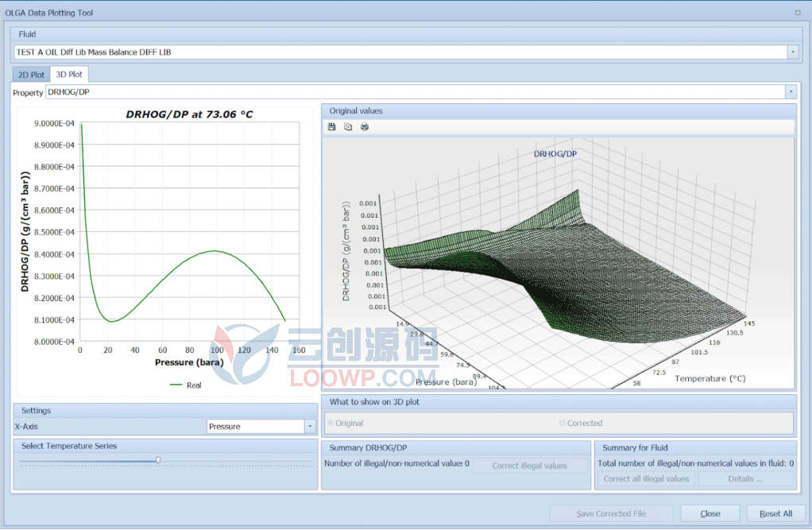Viewport: 812px width, 530px height.
Task: Click the Fluid name field
Action: coord(400,52)
